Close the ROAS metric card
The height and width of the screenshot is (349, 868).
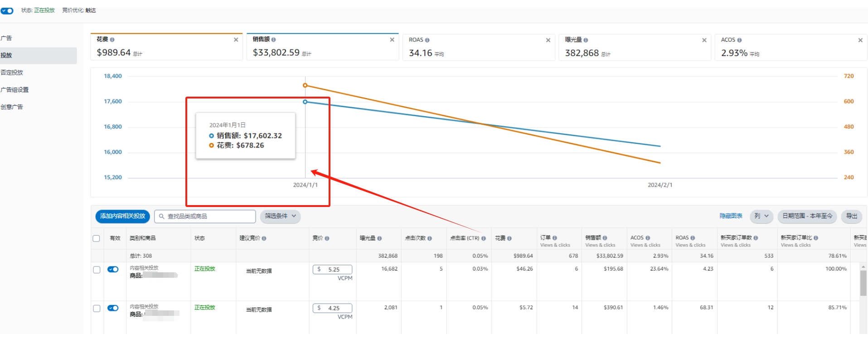coord(548,40)
